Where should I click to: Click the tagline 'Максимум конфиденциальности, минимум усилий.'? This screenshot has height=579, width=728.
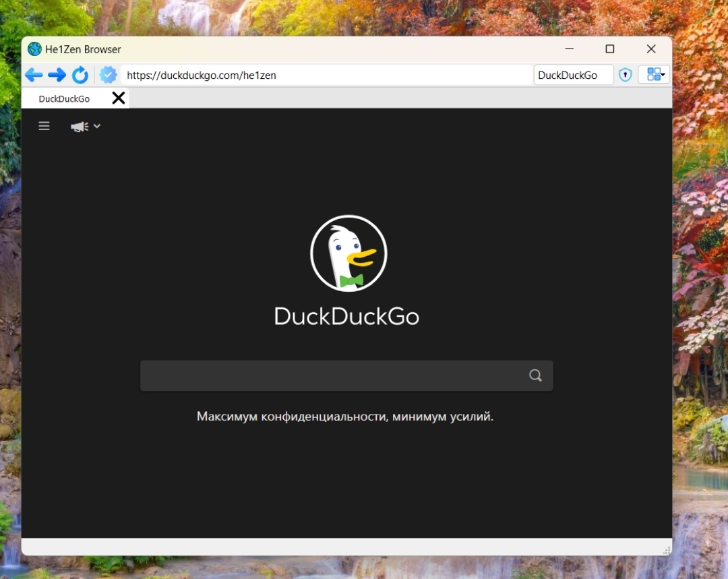[x=345, y=417]
